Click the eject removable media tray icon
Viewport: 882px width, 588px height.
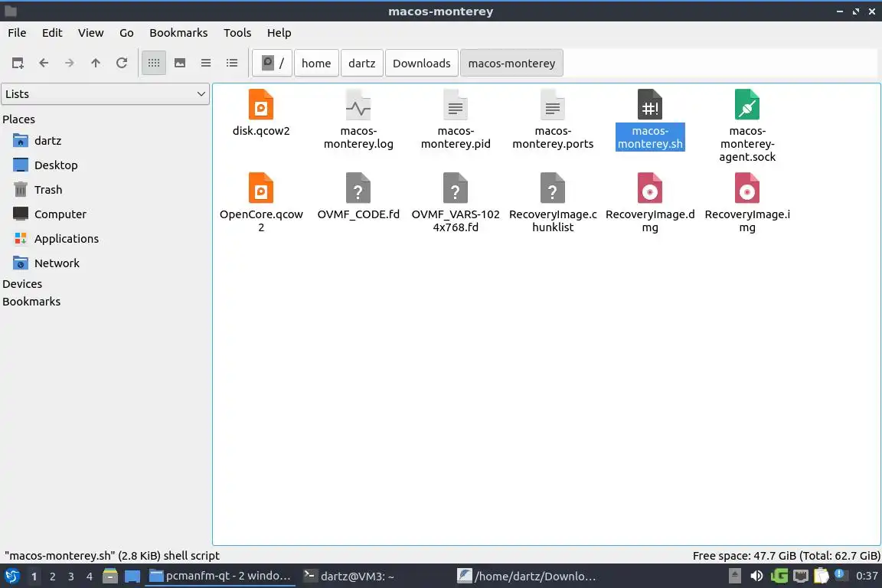[x=735, y=577]
